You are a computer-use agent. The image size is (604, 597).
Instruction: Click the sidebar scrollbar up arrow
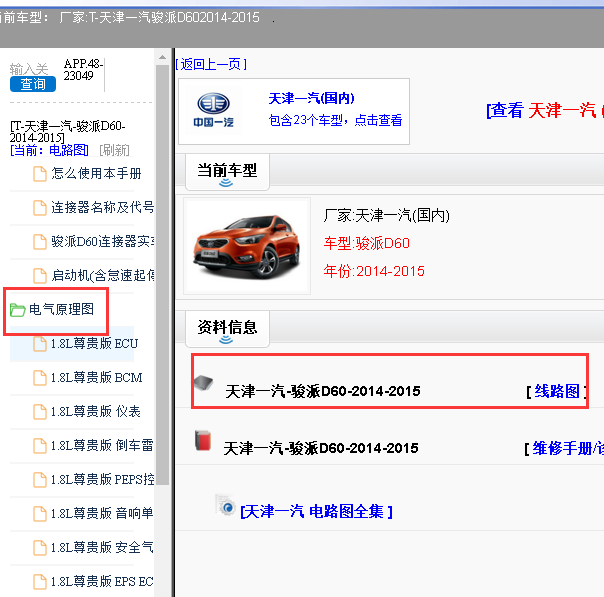click(163, 57)
